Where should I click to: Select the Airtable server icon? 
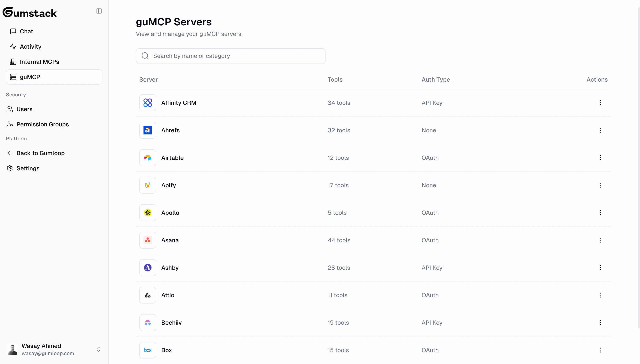tap(148, 157)
